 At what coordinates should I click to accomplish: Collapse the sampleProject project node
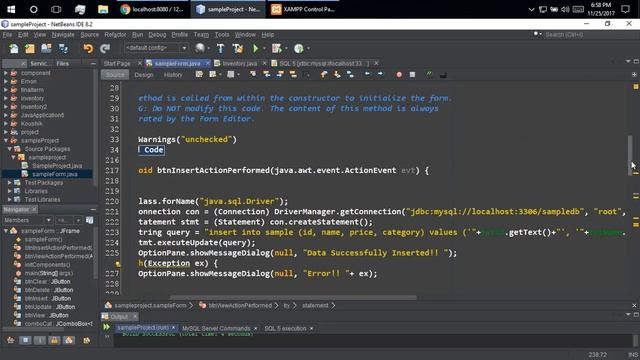click(x=6, y=140)
